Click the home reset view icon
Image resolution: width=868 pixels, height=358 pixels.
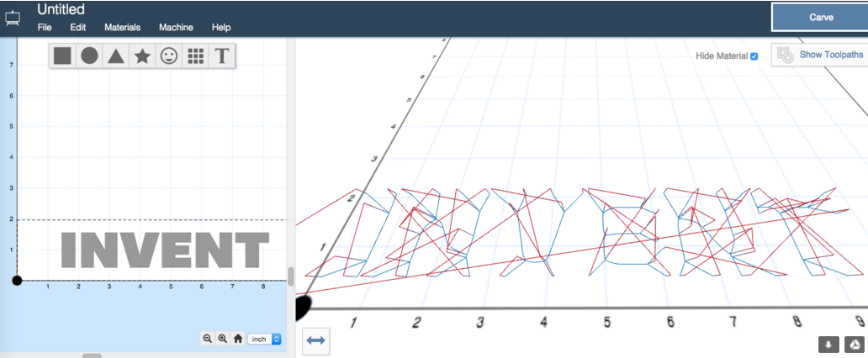[238, 339]
